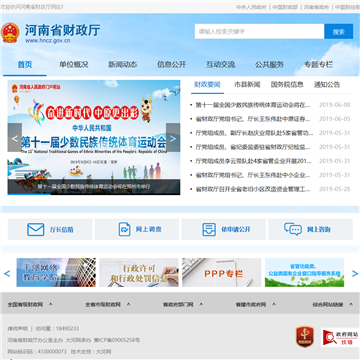Open 公共服务 navigation item
360x360 pixels.
click(269, 65)
